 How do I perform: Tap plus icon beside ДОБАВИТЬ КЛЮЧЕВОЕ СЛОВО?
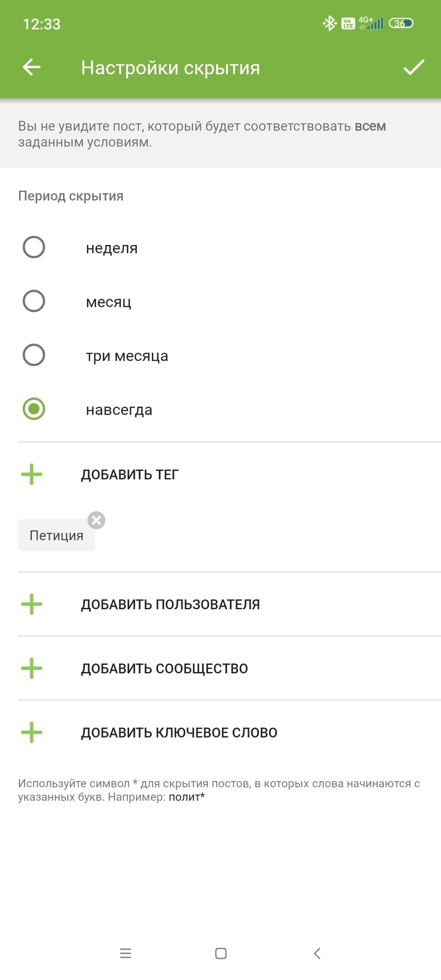31,732
